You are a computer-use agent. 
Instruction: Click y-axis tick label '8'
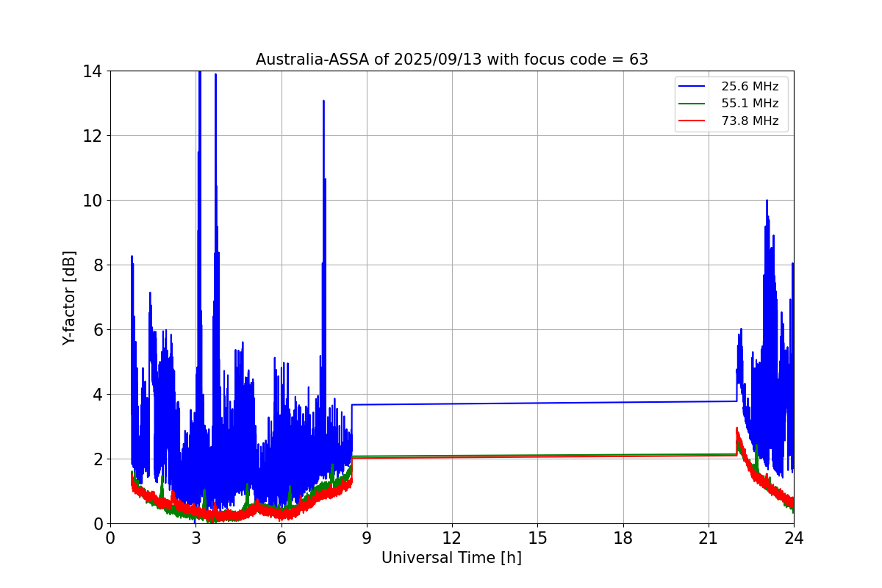tap(97, 265)
